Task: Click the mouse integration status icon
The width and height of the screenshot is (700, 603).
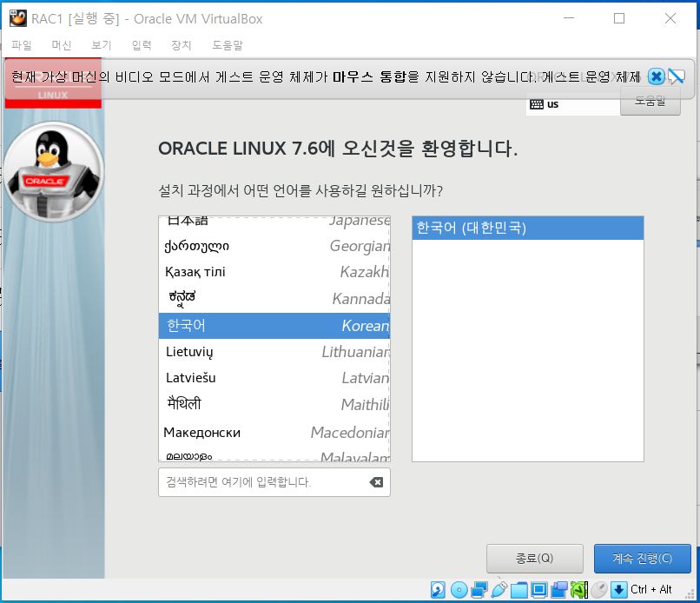Action: click(599, 590)
